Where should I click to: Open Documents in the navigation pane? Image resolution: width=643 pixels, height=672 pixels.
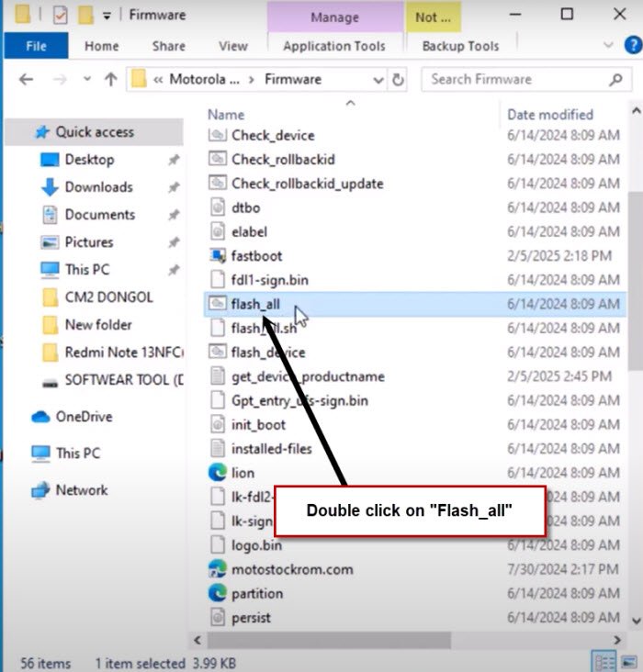(100, 215)
